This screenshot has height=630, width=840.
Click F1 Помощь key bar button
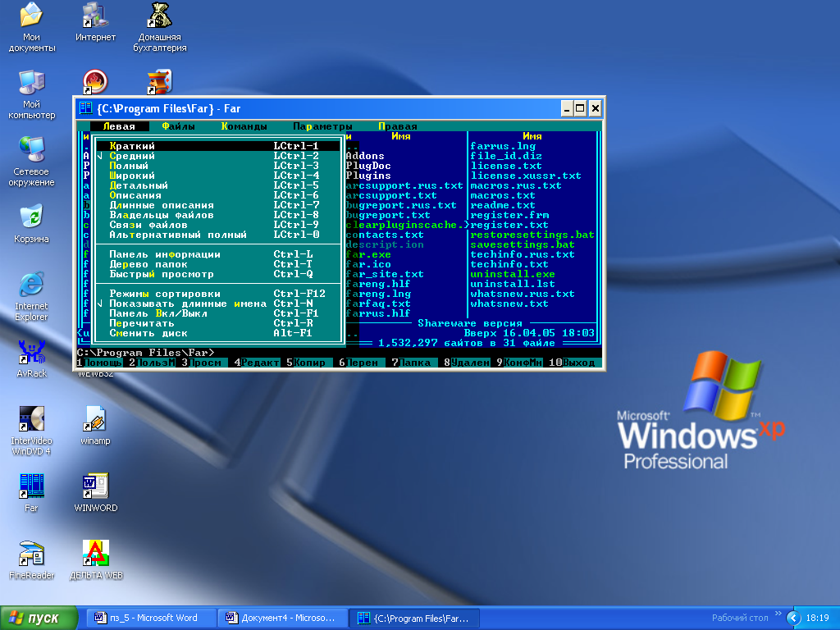(x=99, y=363)
